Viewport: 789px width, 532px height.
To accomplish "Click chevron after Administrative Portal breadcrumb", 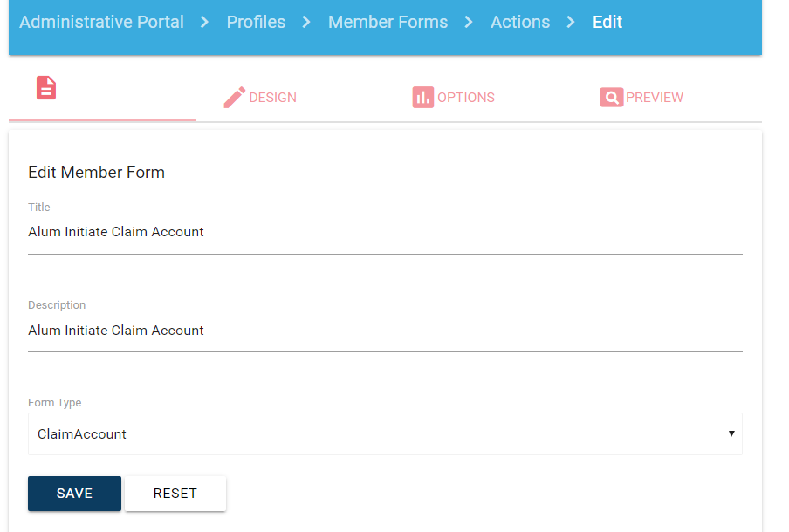I will point(205,22).
